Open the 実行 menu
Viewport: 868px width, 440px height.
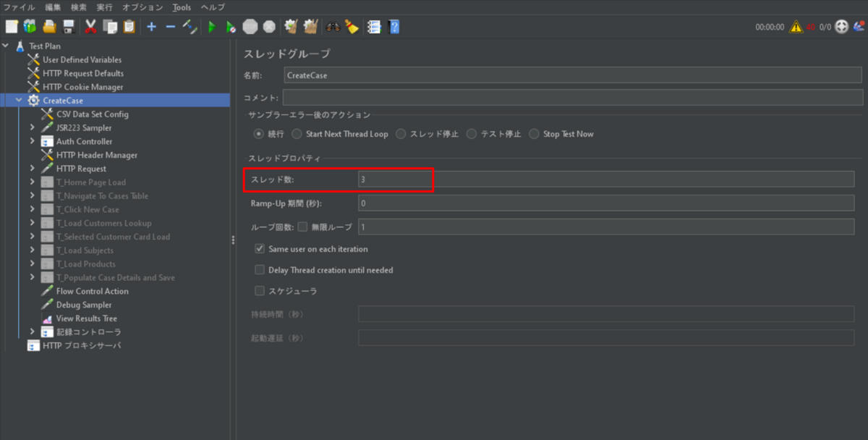[x=105, y=7]
